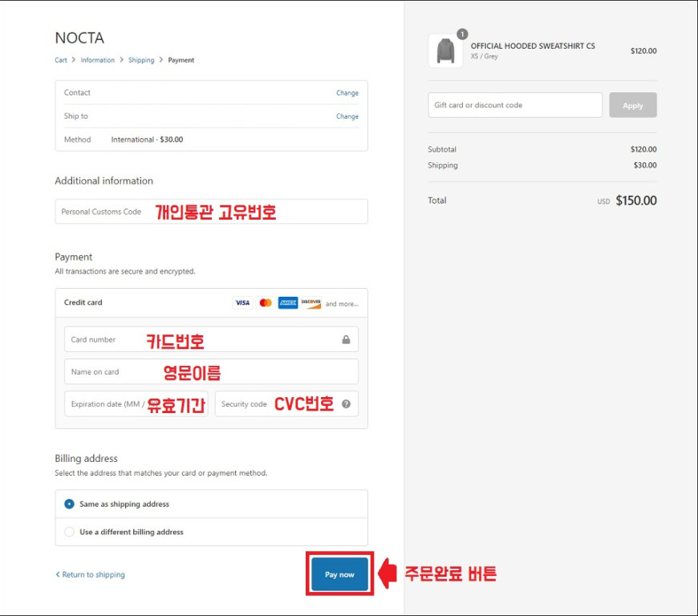Viewport: 698px width, 616px height.
Task: Focus the Gift card or discount code field
Action: 515,105
